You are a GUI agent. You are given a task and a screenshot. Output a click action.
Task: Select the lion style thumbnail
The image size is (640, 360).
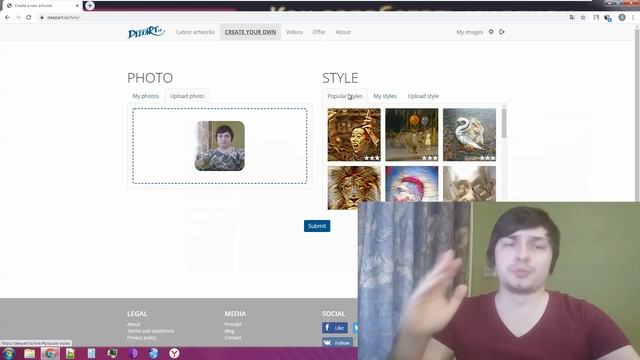(354, 188)
